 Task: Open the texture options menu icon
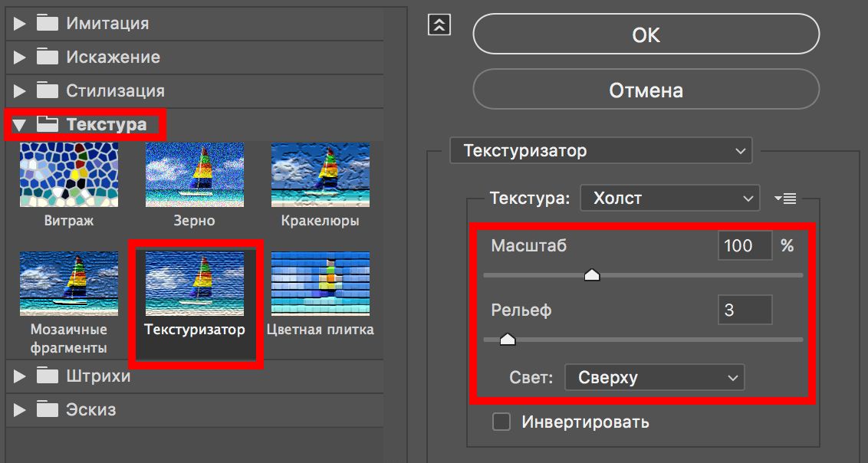click(785, 198)
